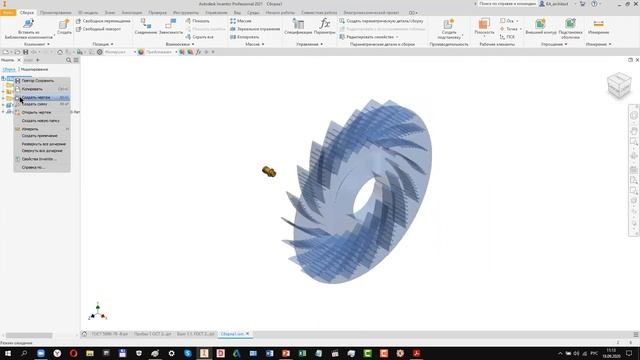Viewport: 640px width, 360px height.
Task: Click the Измерение measure icon
Action: [598, 24]
